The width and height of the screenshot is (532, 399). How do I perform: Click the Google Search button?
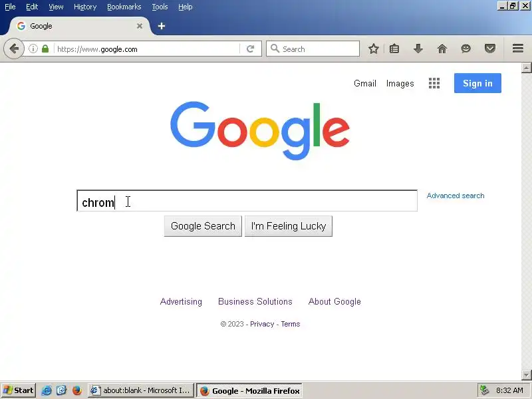tap(203, 226)
